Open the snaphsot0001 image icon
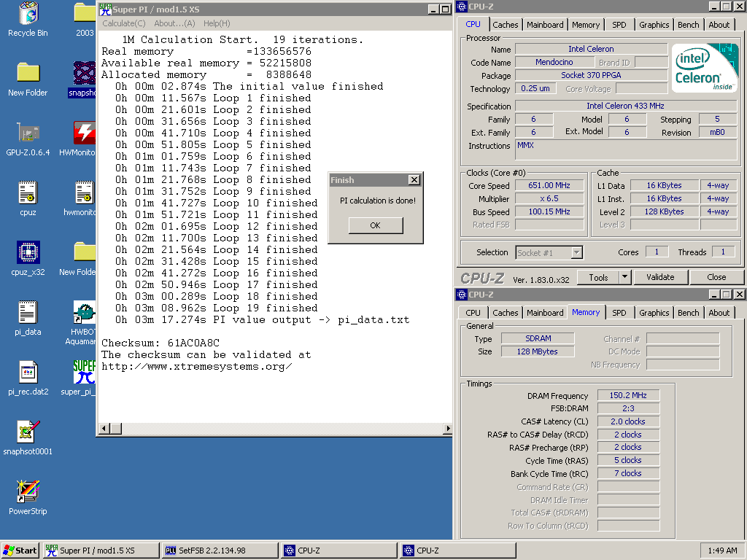Image resolution: width=747 pixels, height=560 pixels. [28, 432]
